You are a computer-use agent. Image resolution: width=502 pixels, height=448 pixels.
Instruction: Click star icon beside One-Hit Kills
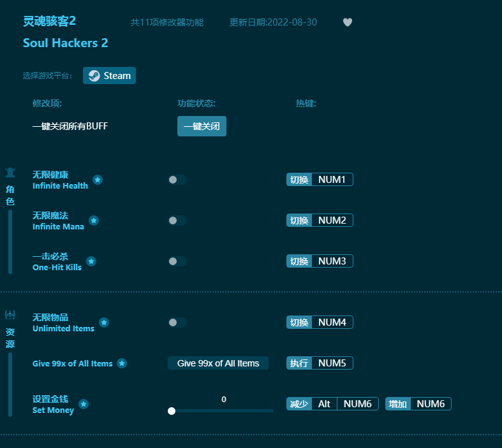(x=91, y=261)
